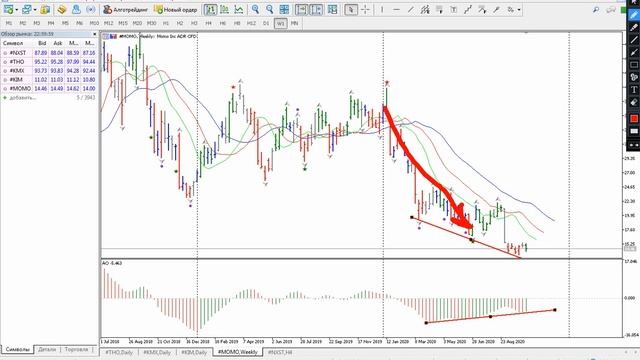This screenshot has height=360, width=640.
Task: Open the search magnifier icon
Action: 596,9
